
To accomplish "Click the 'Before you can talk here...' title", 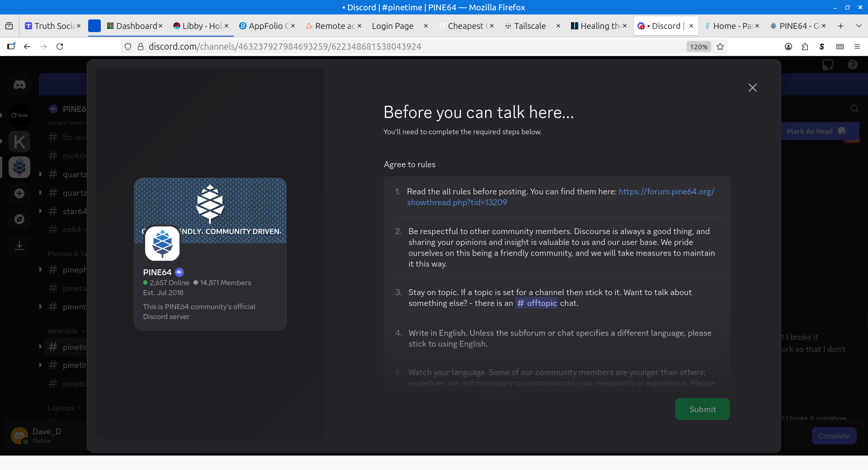I will point(478,112).
